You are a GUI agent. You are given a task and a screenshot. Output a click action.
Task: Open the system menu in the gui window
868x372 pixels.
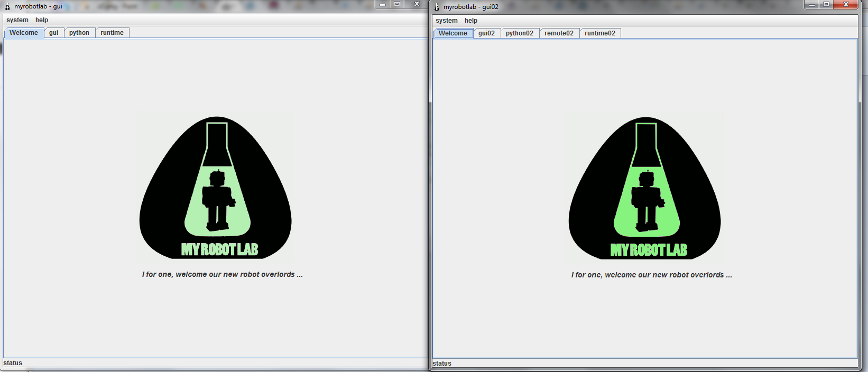click(17, 20)
